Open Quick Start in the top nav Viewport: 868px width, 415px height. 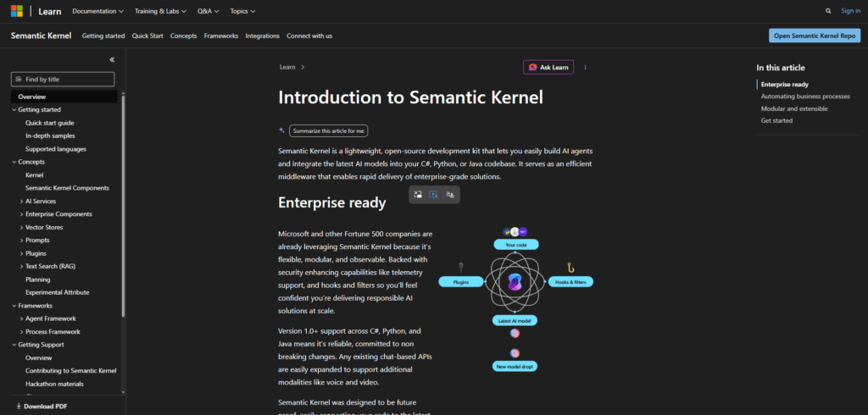(147, 36)
